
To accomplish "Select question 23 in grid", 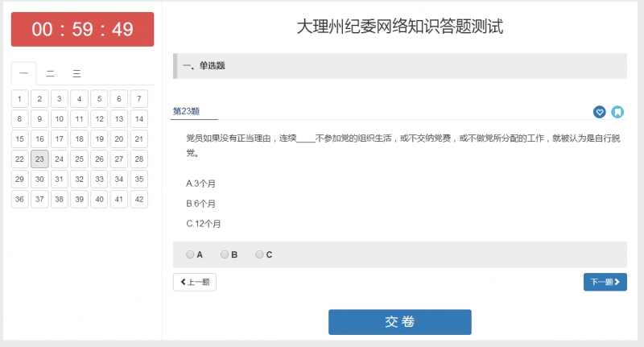I will [39, 159].
